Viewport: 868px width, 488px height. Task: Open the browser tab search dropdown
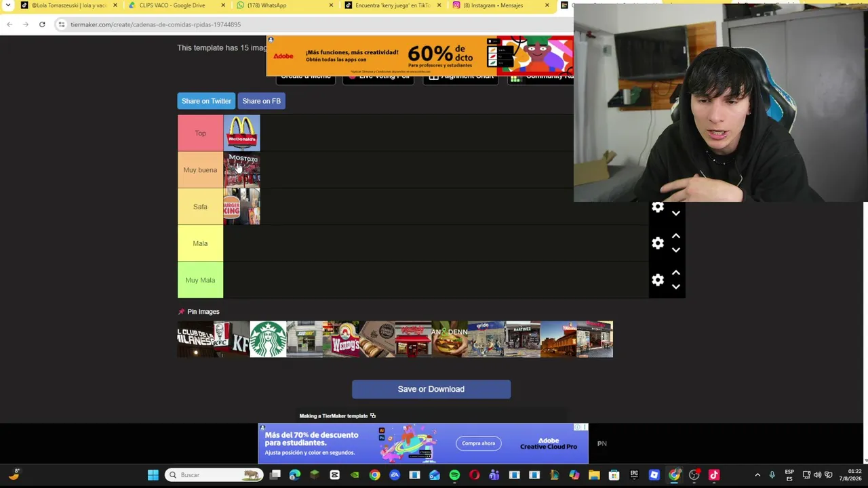[x=7, y=5]
